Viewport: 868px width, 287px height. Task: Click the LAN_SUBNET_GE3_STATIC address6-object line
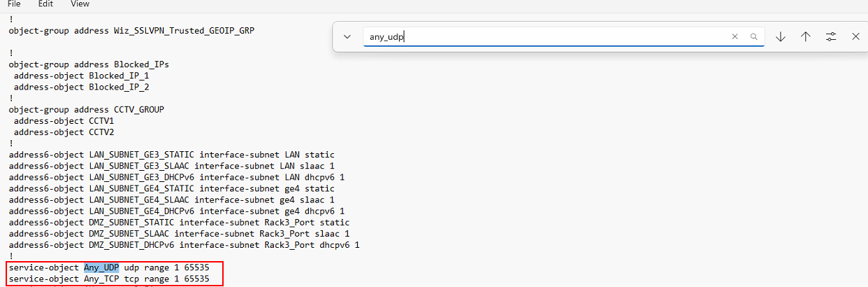click(x=171, y=155)
